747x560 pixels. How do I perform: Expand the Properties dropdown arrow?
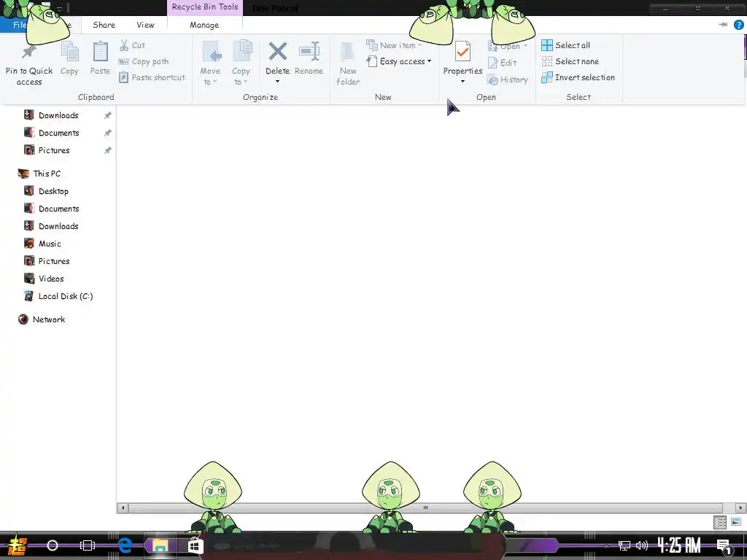click(462, 82)
